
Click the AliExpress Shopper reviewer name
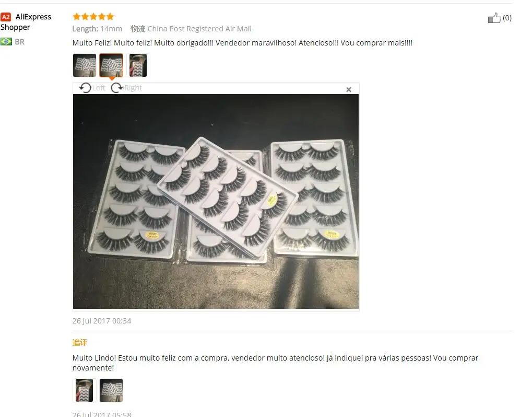pos(26,22)
